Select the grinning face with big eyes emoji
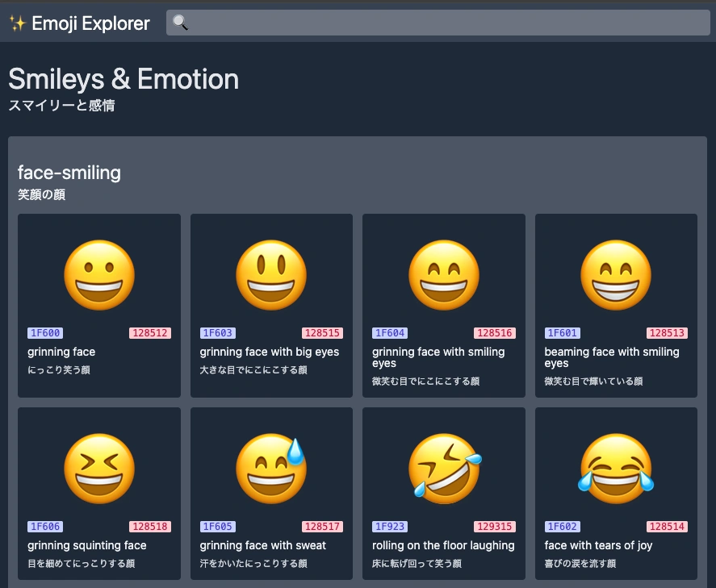Screen dimensions: 716x588 [271, 274]
